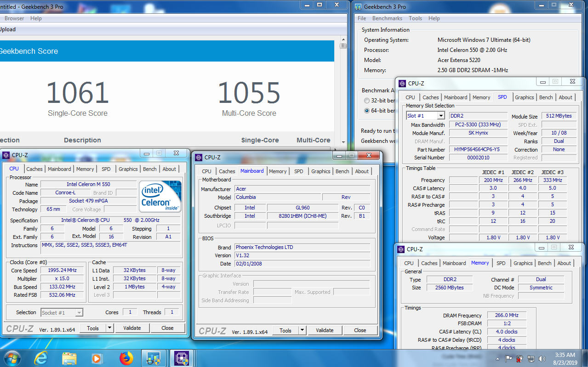The image size is (588, 367).
Task: Open Bench tab in CPU-Z Memory window
Action: [544, 263]
